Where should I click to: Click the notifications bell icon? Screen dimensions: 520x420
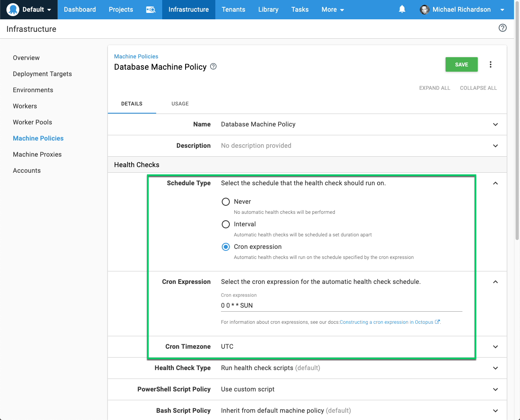point(402,9)
